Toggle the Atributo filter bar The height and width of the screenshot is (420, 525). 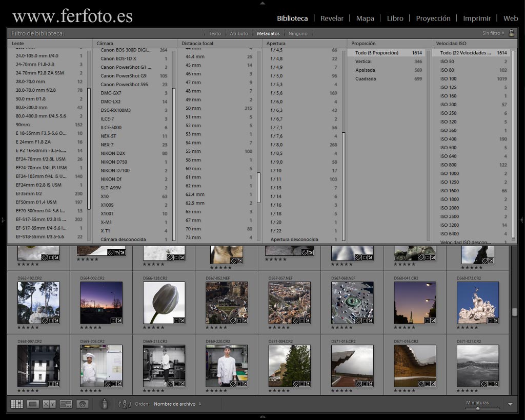point(239,33)
